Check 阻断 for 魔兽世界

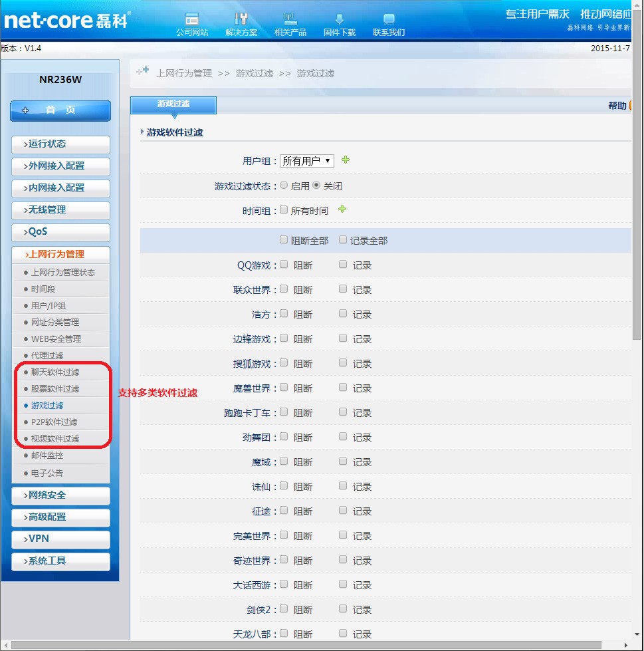pyautogui.click(x=284, y=387)
